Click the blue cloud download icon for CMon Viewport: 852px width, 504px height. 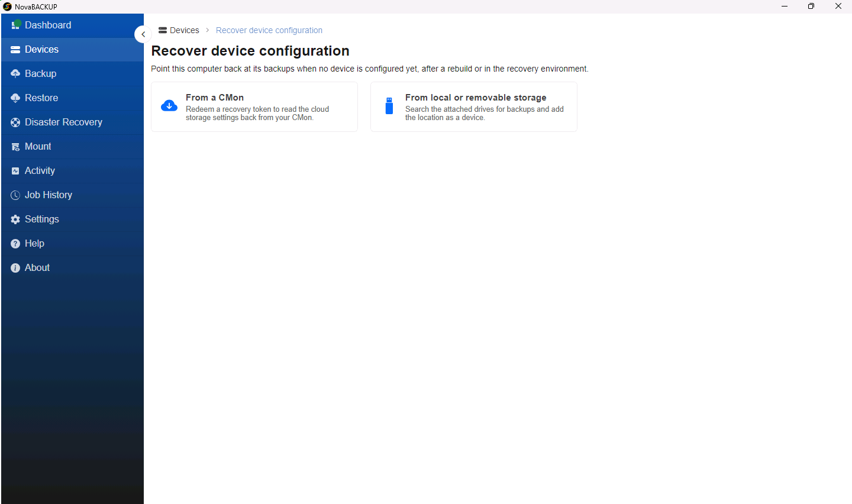coord(169,106)
